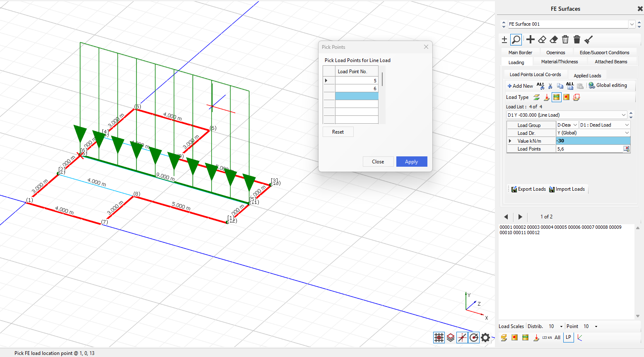Toggle the LP load points display

[568, 338]
